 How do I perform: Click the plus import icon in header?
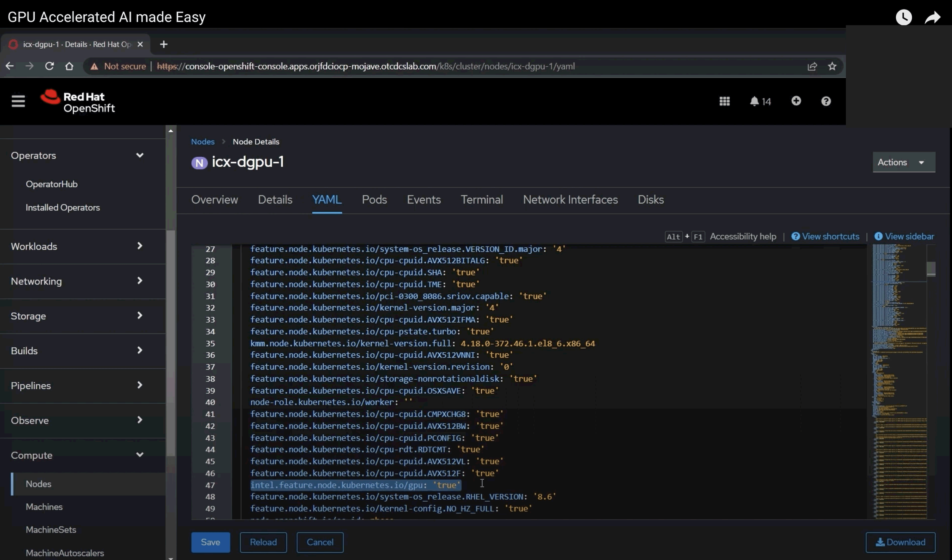coord(796,101)
